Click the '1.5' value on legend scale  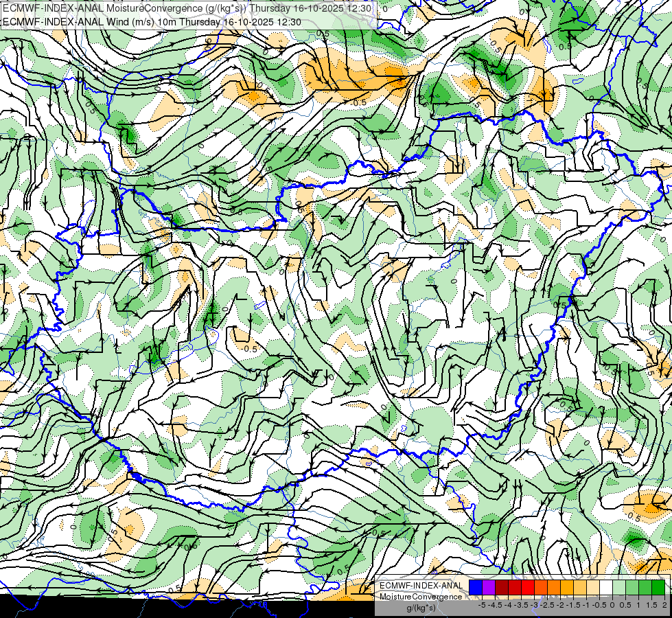pyautogui.click(x=651, y=605)
